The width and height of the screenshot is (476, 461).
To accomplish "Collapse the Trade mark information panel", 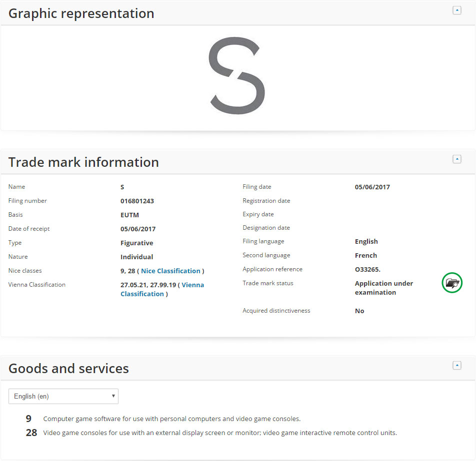I will tap(456, 159).
